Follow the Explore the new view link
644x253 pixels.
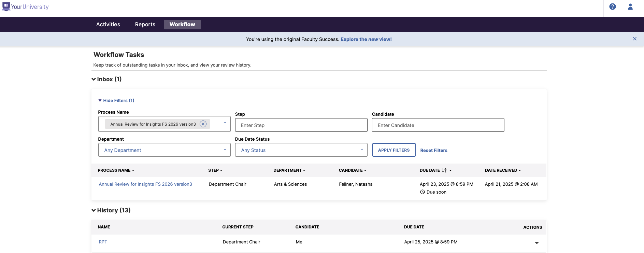(x=366, y=39)
